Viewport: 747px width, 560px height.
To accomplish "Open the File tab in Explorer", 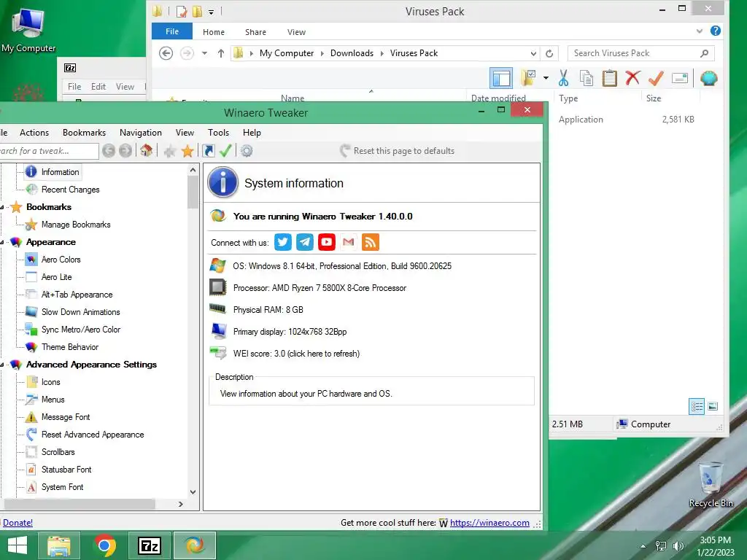I will (x=172, y=31).
